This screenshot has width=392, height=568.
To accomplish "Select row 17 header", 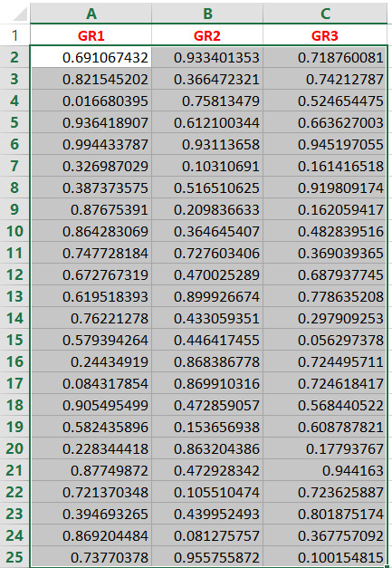I will (x=14, y=383).
